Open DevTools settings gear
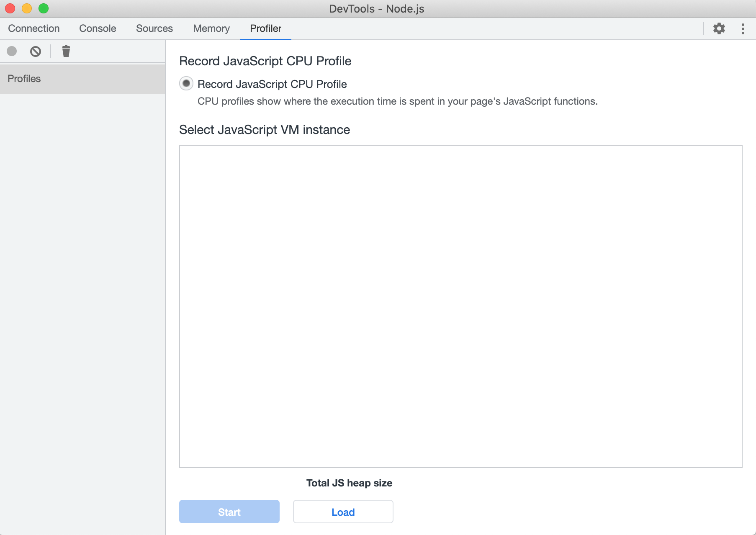This screenshot has height=535, width=756. [x=719, y=28]
